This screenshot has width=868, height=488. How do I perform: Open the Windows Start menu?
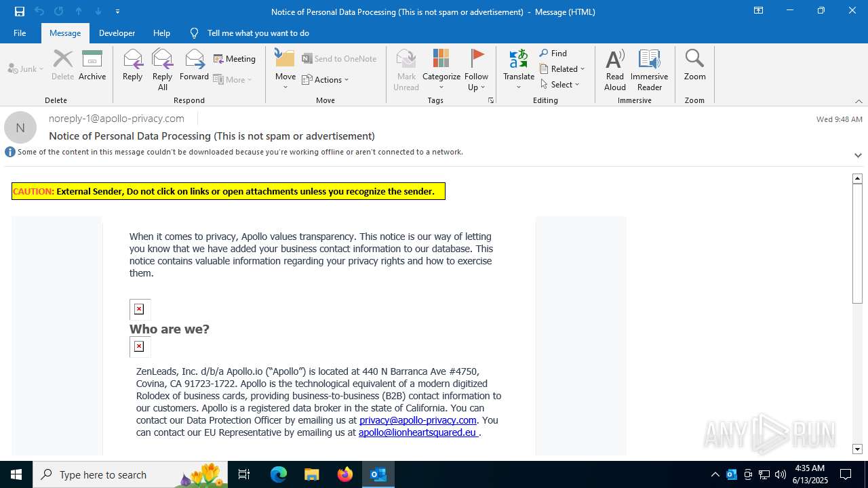coord(16,474)
